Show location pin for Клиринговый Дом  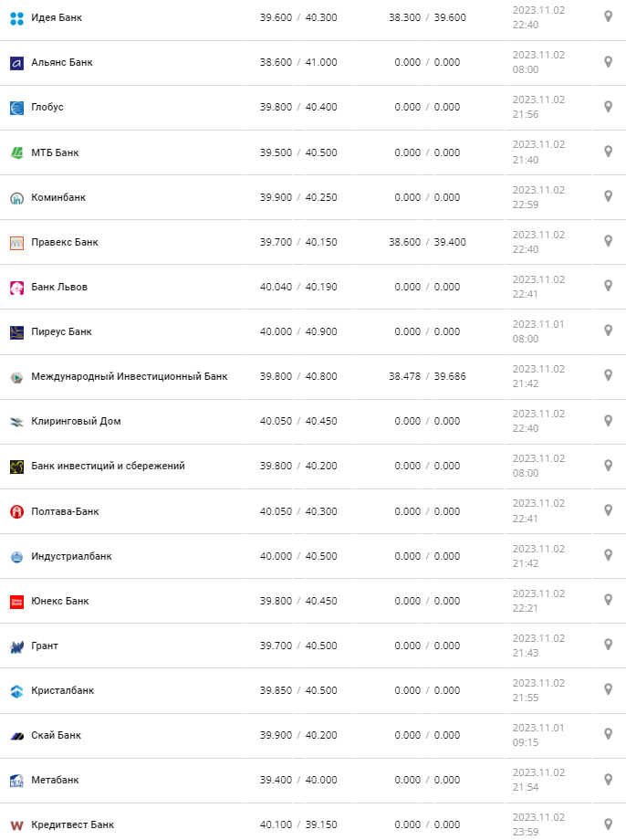(x=609, y=420)
